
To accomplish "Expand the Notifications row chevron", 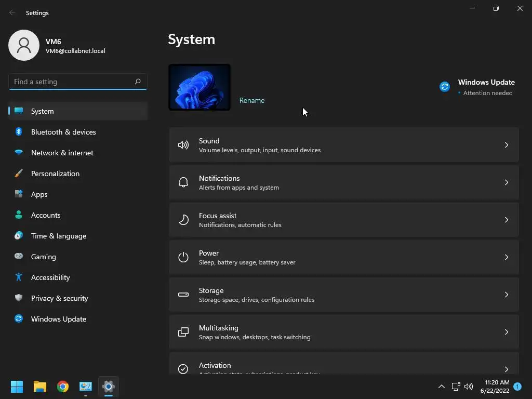I will click(506, 182).
